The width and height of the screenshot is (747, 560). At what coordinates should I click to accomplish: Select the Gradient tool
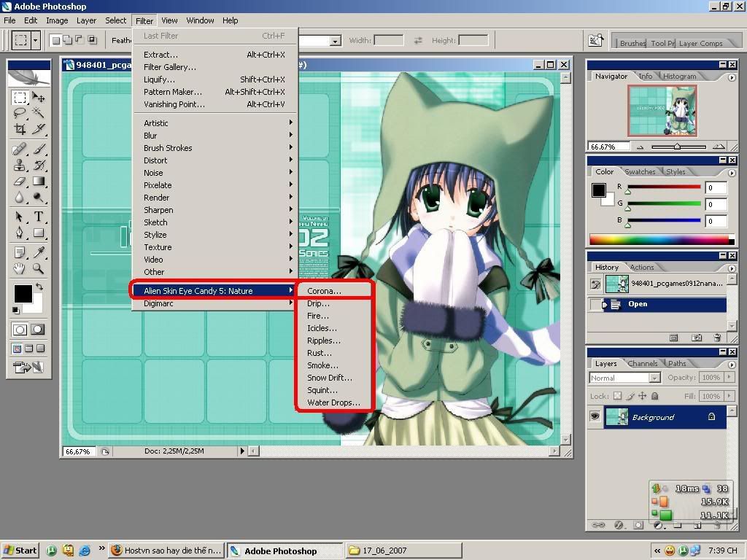pos(39,181)
